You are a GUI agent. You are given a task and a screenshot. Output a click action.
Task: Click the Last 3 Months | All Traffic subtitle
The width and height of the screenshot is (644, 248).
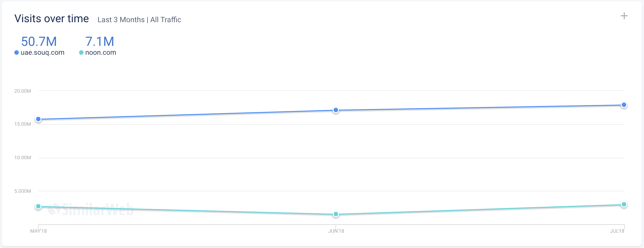[139, 20]
